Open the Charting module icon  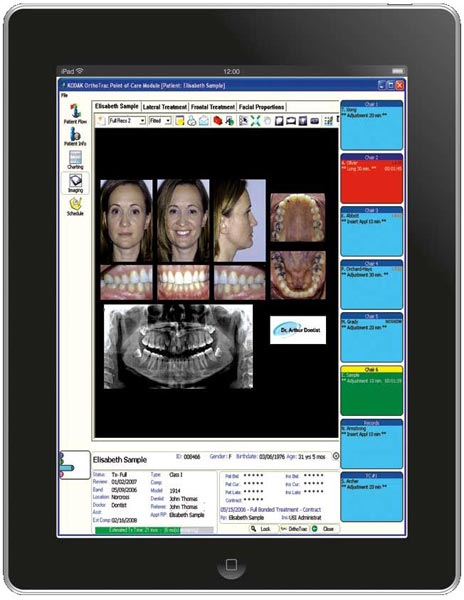tap(75, 160)
